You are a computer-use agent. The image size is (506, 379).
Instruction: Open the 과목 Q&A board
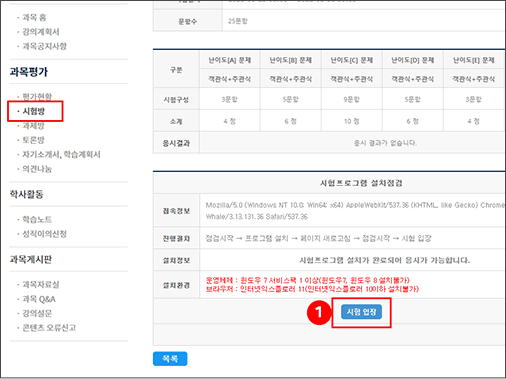tap(39, 299)
